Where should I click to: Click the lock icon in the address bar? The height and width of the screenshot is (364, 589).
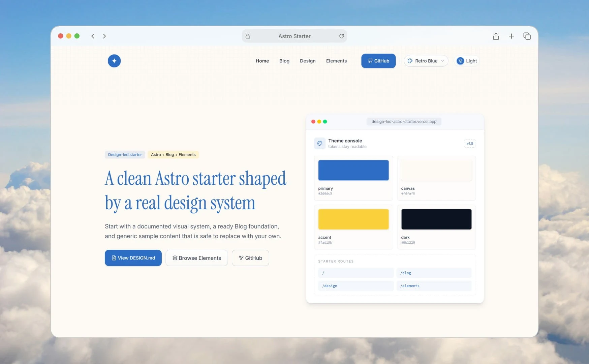[x=248, y=36]
